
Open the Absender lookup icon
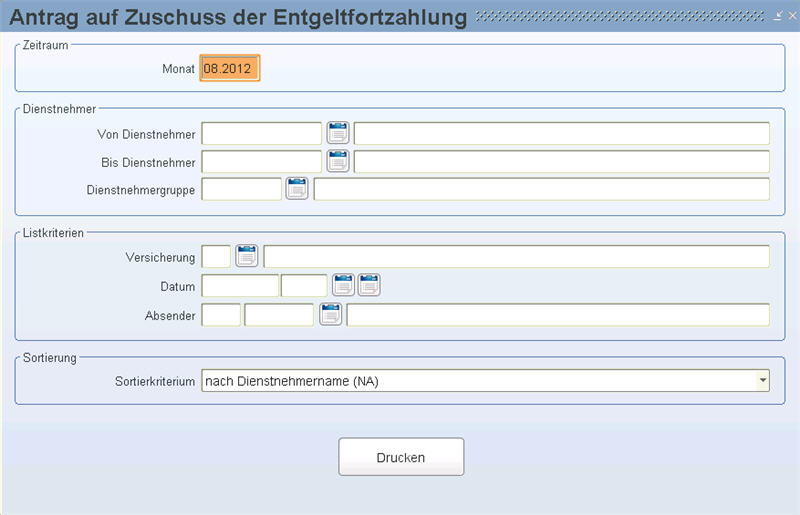[330, 315]
